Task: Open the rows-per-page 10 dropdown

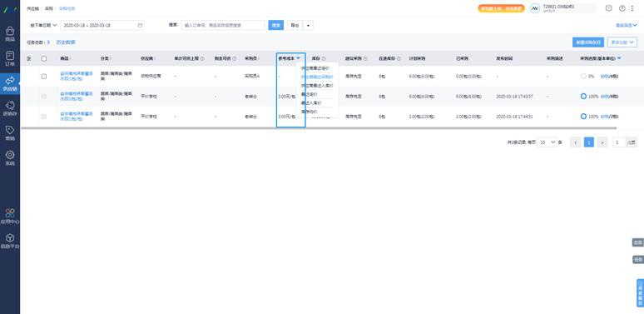Action: 547,142
